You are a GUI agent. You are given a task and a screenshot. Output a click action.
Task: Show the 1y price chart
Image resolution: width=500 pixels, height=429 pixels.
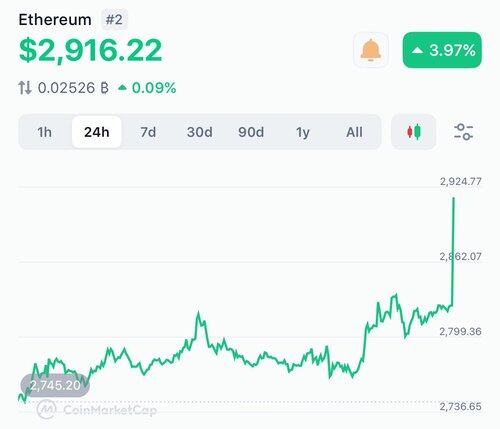point(303,132)
